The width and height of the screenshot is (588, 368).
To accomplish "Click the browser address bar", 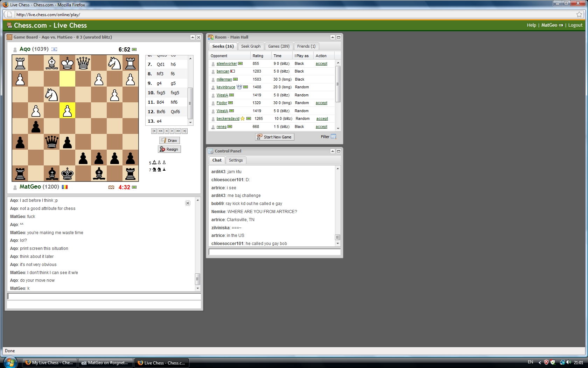I will pyautogui.click(x=294, y=14).
